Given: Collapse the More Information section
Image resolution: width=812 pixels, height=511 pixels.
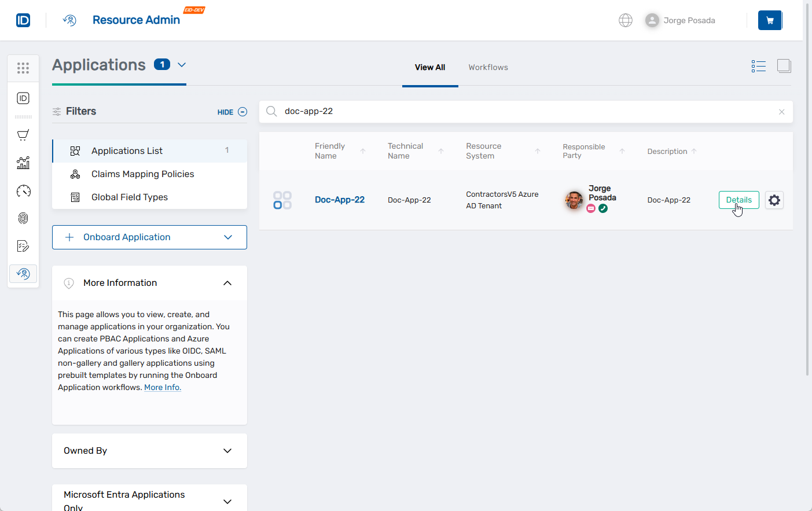Looking at the screenshot, I should point(227,283).
